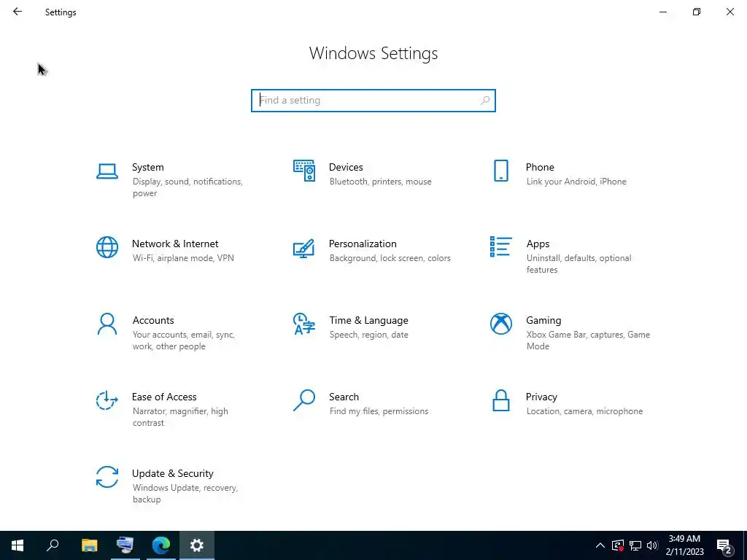This screenshot has height=560, width=747.
Task: Click the Find a setting search box
Action: pos(373,101)
